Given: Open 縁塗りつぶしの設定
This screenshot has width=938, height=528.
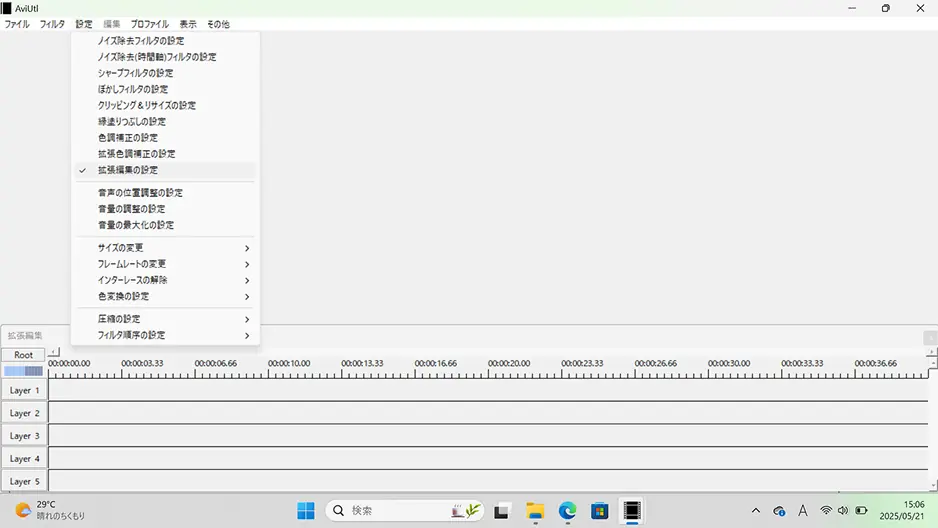Looking at the screenshot, I should 165,121.
